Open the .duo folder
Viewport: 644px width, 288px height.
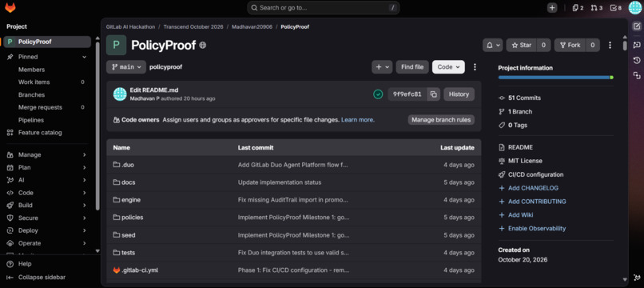pyautogui.click(x=128, y=165)
